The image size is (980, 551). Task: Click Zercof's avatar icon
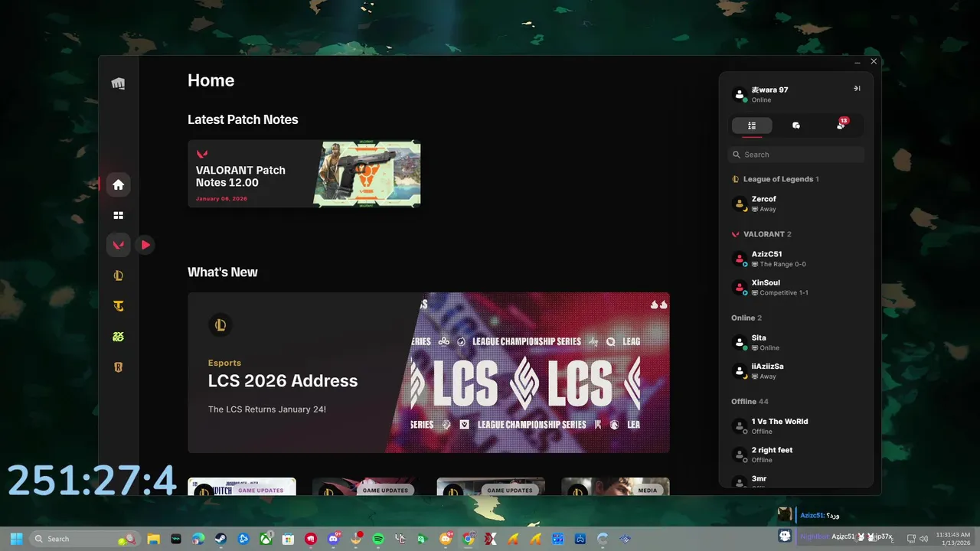point(740,204)
